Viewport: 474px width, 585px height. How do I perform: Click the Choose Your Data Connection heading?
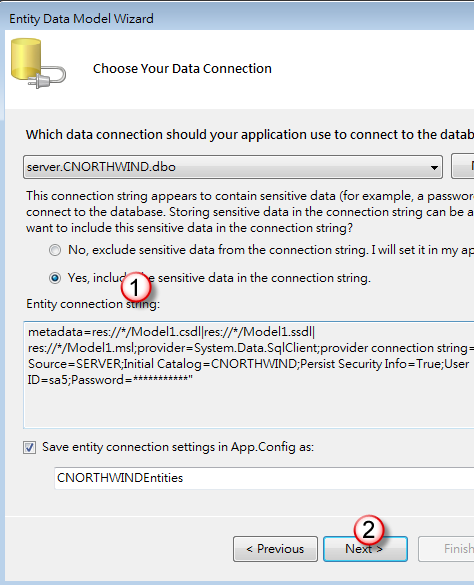[x=182, y=69]
